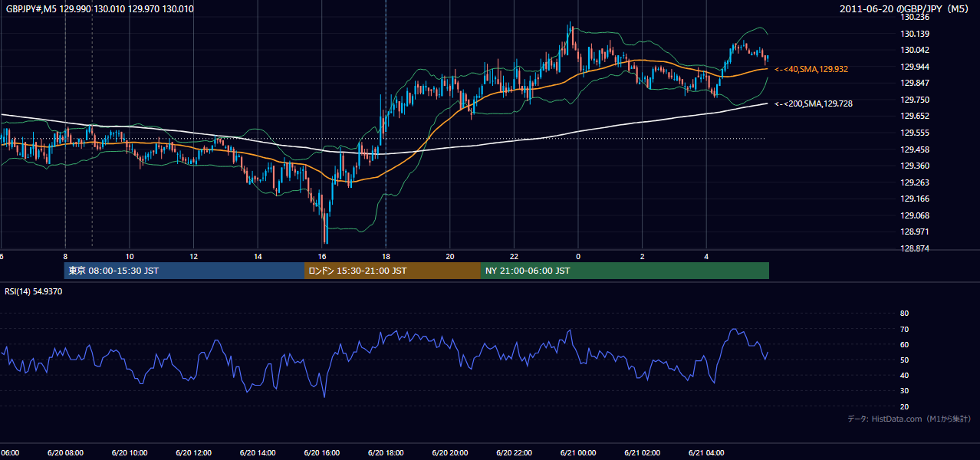Click the 6/20 22:00 time label
This screenshot has height=460, width=980.
tap(514, 453)
